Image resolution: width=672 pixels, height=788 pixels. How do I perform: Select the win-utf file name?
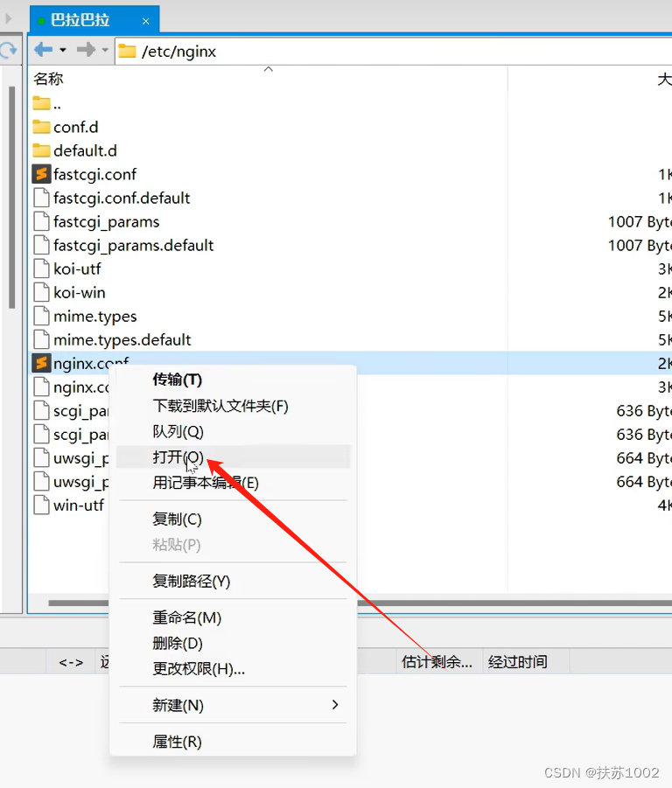point(79,505)
